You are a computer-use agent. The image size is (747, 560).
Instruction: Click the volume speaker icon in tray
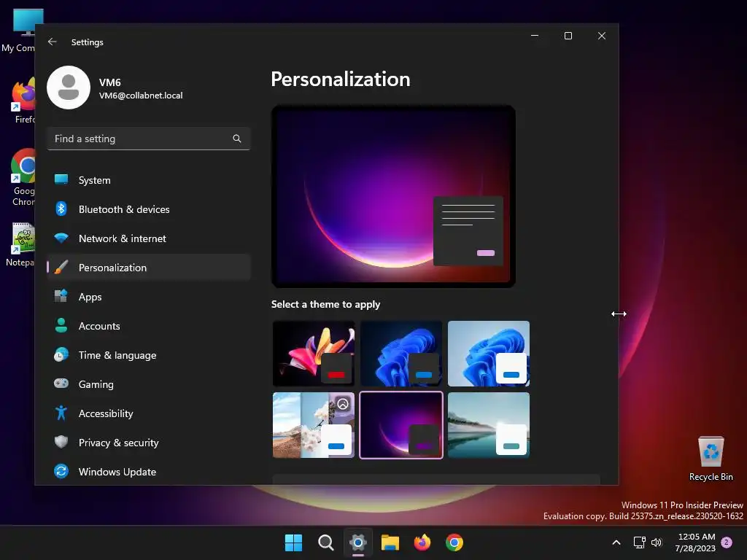pyautogui.click(x=657, y=542)
